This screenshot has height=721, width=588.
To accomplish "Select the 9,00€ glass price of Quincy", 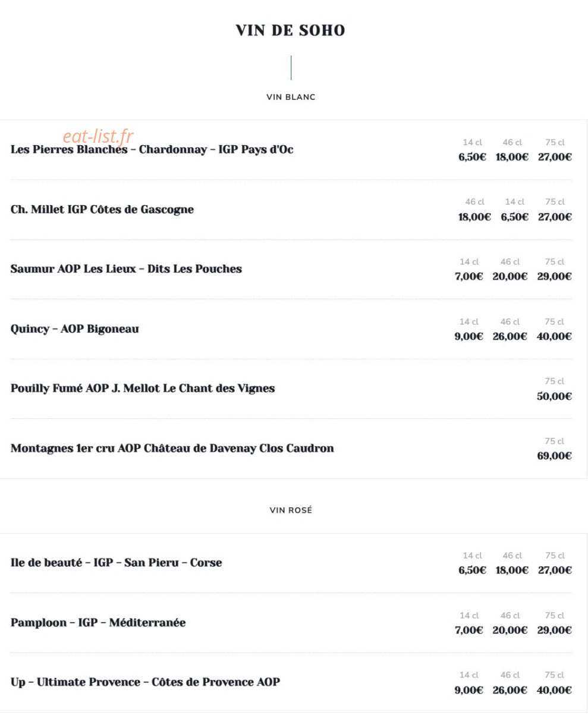I will click(x=468, y=336).
